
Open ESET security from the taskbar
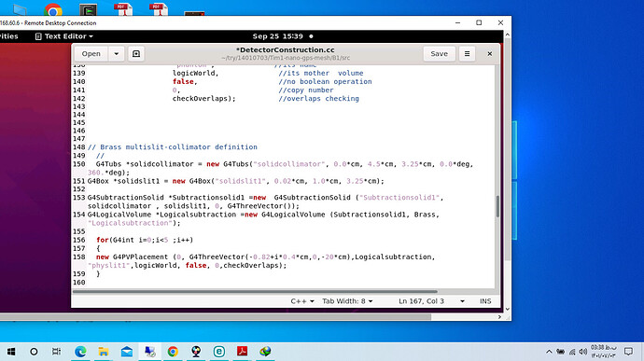[219, 352]
